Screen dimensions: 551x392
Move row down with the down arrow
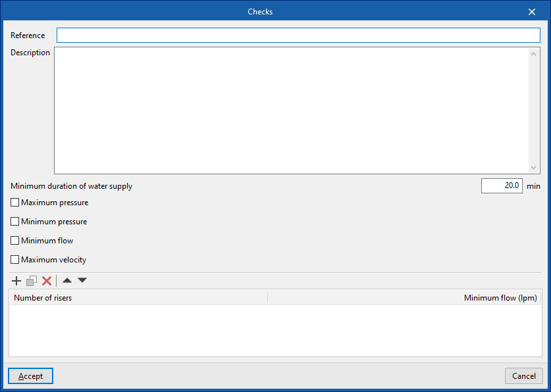(x=82, y=281)
